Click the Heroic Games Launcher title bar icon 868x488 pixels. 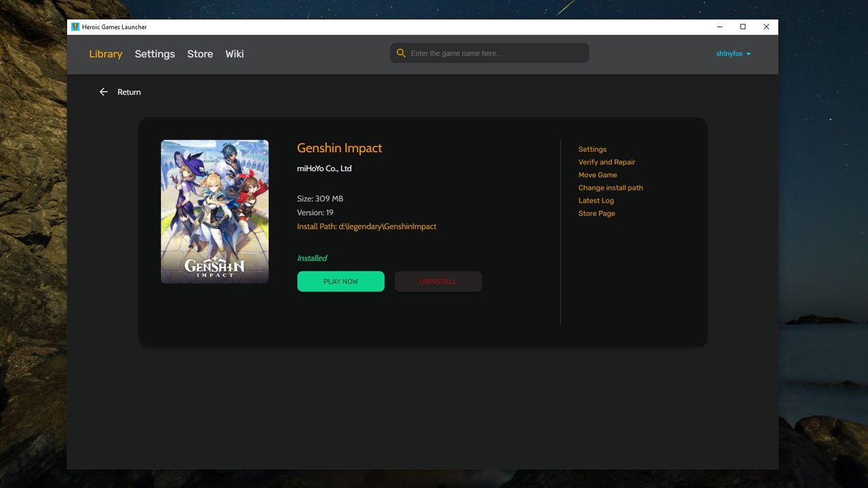(x=75, y=27)
